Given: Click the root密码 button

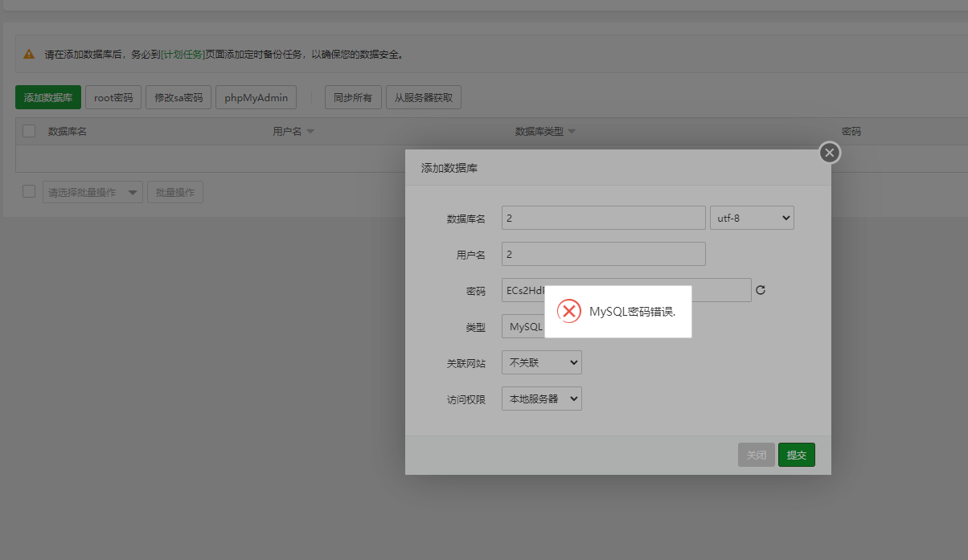Looking at the screenshot, I should 113,97.
